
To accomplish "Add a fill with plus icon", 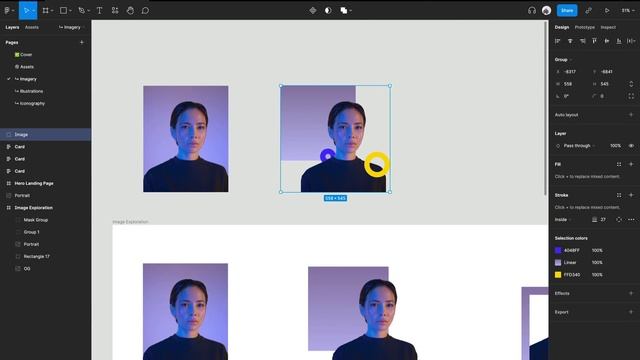I will click(631, 164).
